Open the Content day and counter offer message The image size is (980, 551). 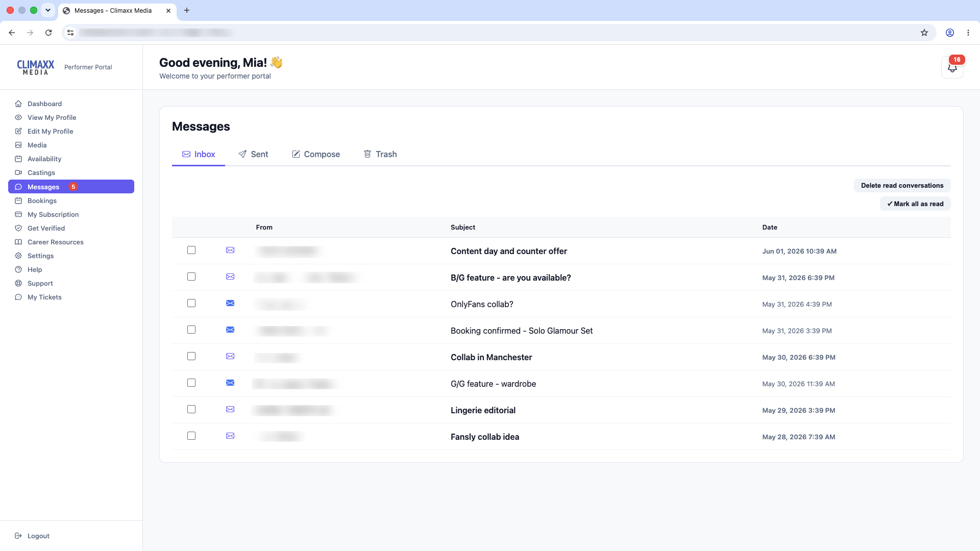tap(508, 251)
